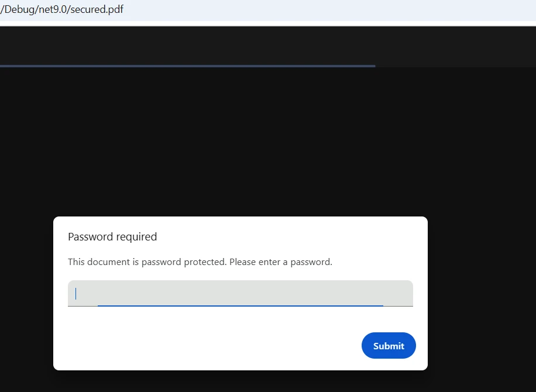The height and width of the screenshot is (392, 536).
Task: Click empty dialog space left of Submit
Action: (x=211, y=346)
